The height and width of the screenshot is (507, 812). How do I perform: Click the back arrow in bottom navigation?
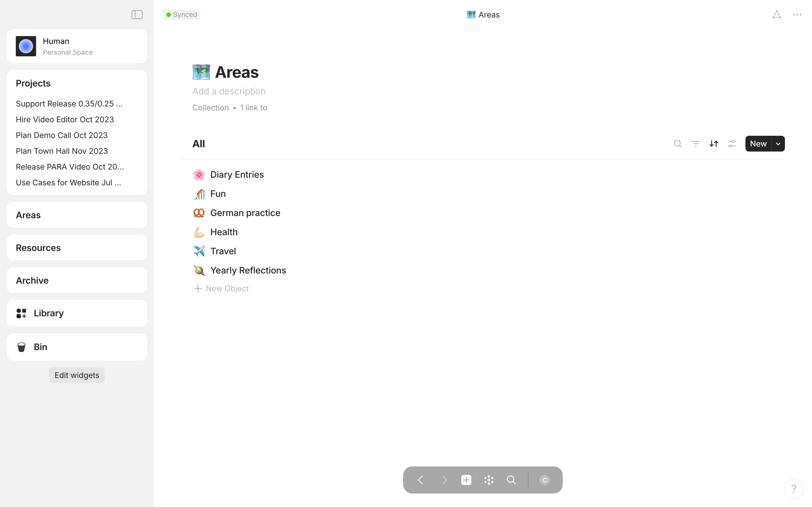point(420,480)
